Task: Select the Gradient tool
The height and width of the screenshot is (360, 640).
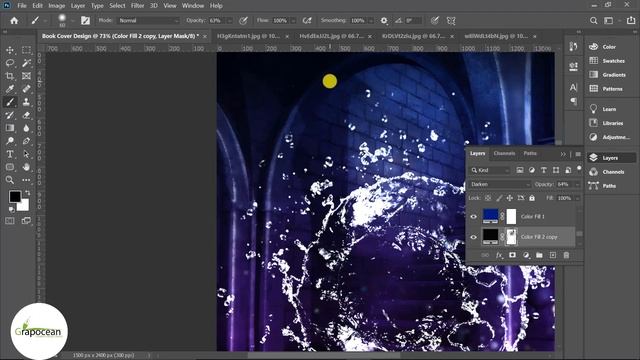Action: [10, 128]
